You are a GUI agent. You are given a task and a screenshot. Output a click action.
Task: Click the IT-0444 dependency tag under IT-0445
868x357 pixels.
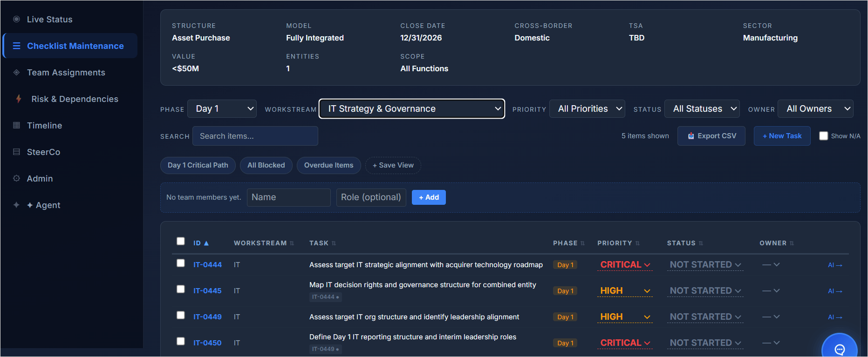pos(325,297)
